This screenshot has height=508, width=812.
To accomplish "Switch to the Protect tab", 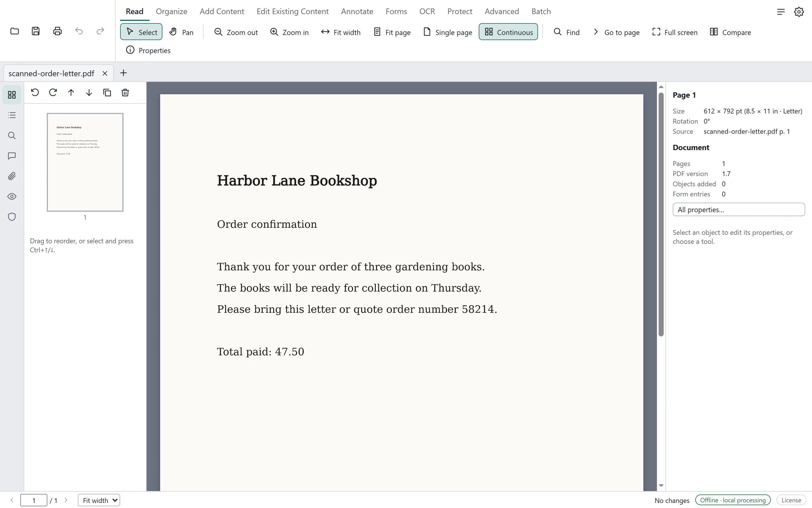I will [460, 11].
